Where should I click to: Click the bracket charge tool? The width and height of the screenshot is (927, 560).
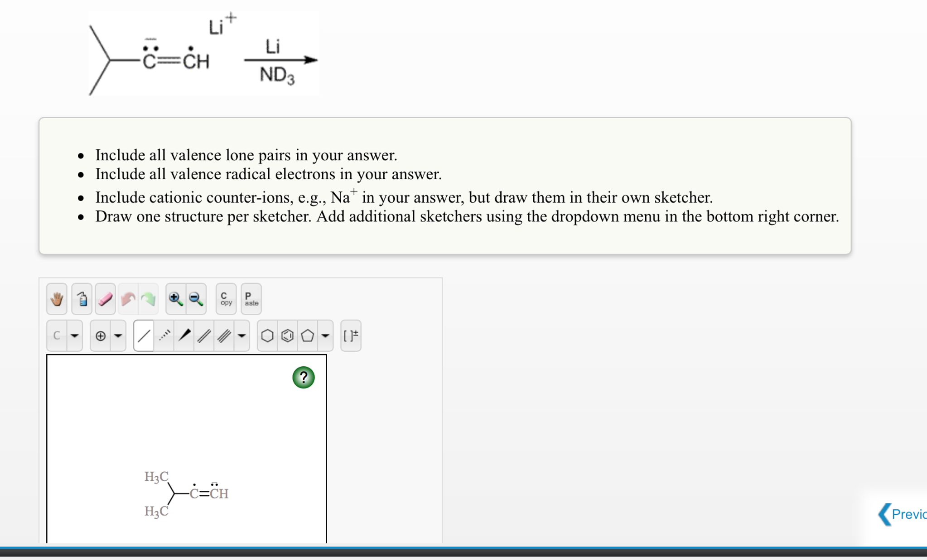pyautogui.click(x=351, y=335)
